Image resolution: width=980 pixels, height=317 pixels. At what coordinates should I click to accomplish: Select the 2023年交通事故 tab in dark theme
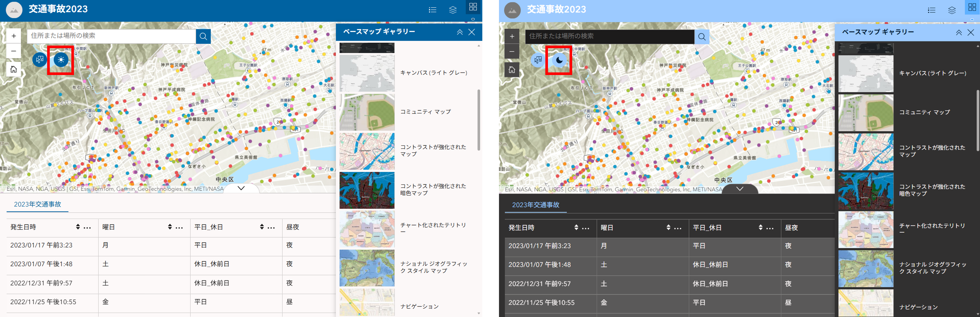pos(535,205)
